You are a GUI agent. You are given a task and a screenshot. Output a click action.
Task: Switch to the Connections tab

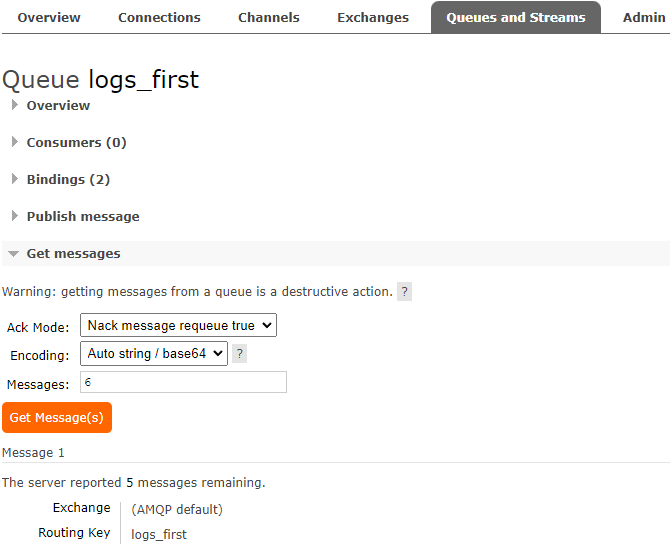point(159,17)
